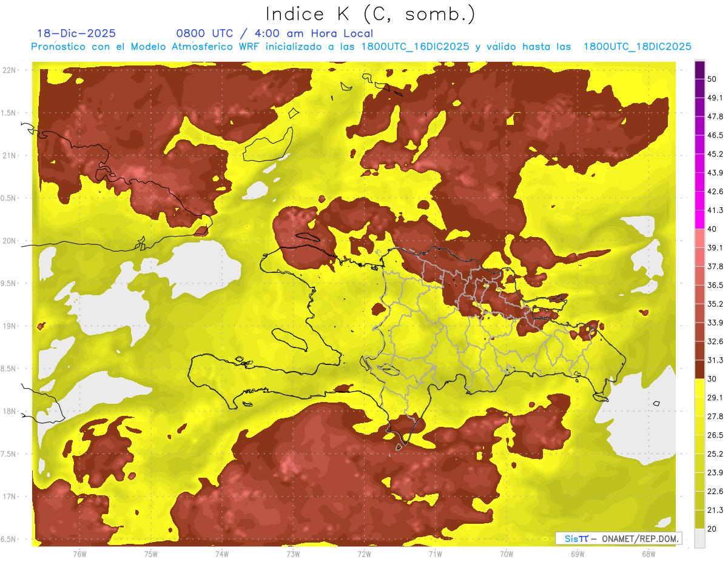
Task: Click the '74W' longitude axis label
Action: tap(222, 554)
